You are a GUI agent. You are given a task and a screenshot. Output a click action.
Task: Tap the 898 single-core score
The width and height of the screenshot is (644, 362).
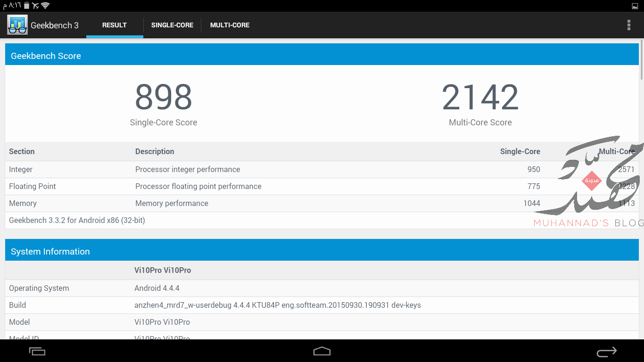164,98
